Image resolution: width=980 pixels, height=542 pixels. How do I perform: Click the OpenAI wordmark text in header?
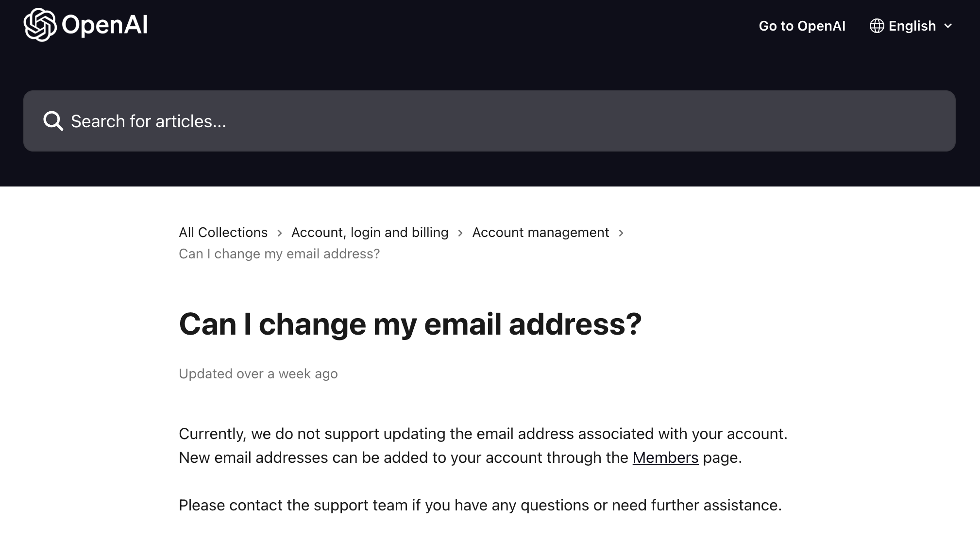tap(105, 25)
